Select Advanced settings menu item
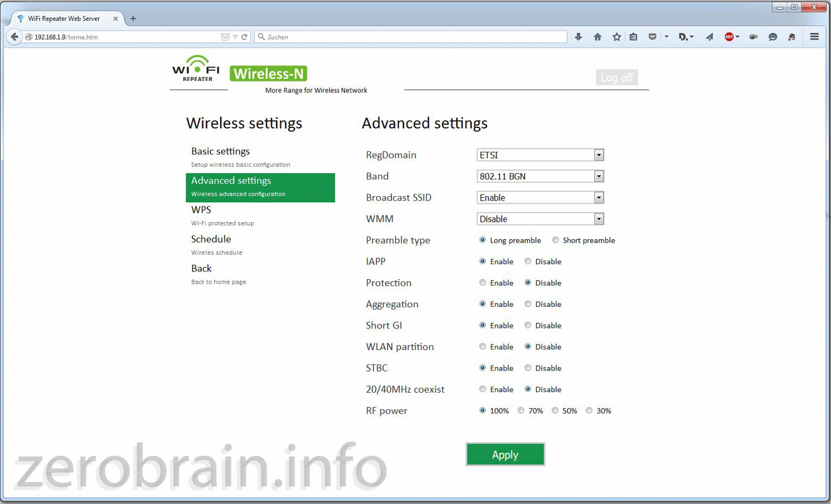831x504 pixels. click(260, 187)
